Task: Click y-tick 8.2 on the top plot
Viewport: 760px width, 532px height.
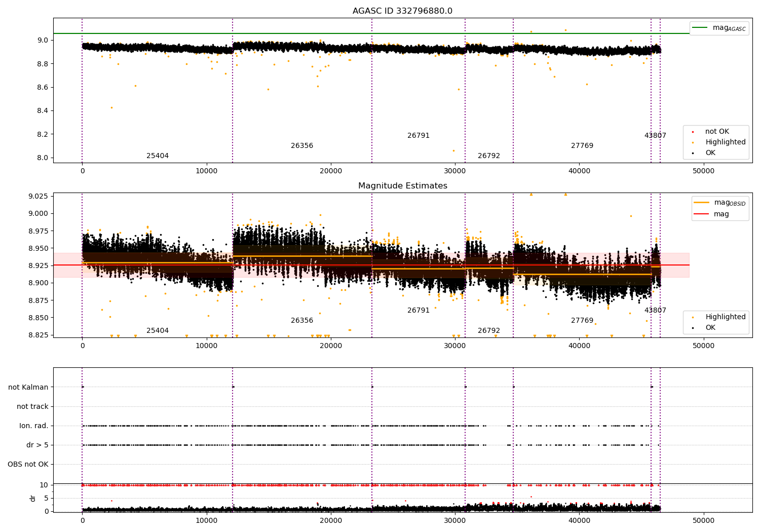Action: point(43,134)
